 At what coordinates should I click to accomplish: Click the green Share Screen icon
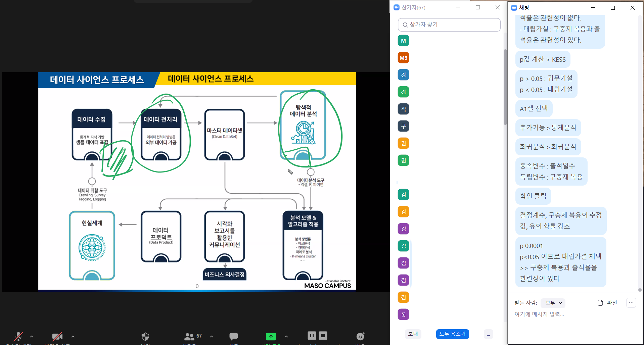[x=271, y=336]
